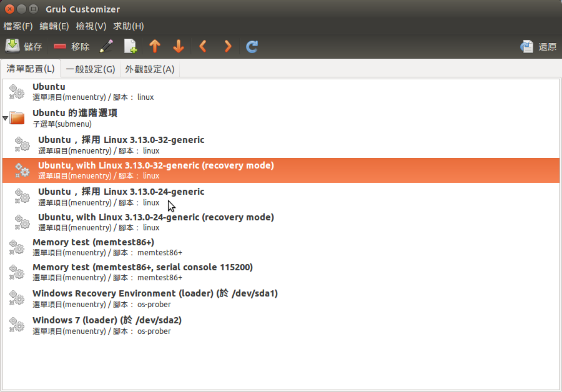Click the pencil edit icon
Screen dimensions: 562x392
pos(106,46)
